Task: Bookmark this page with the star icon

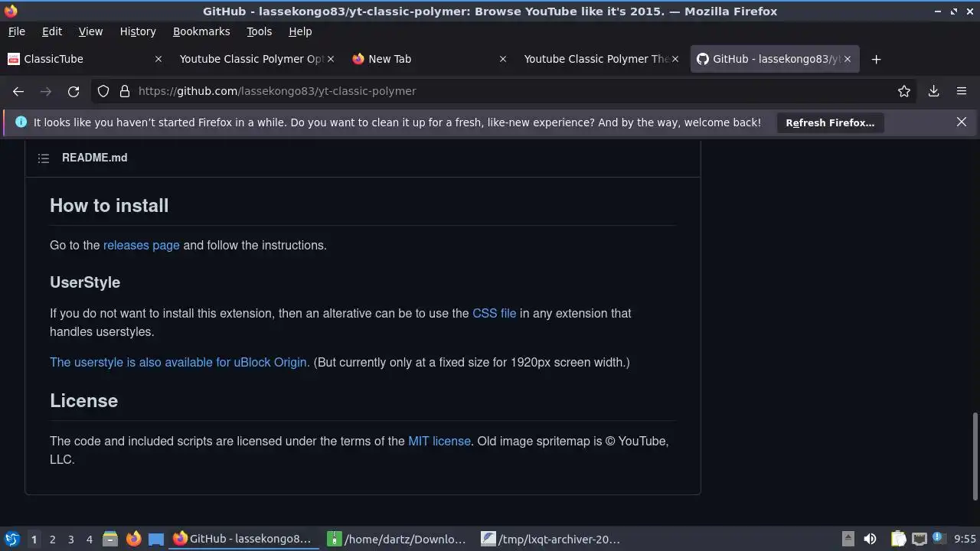Action: [x=904, y=91]
